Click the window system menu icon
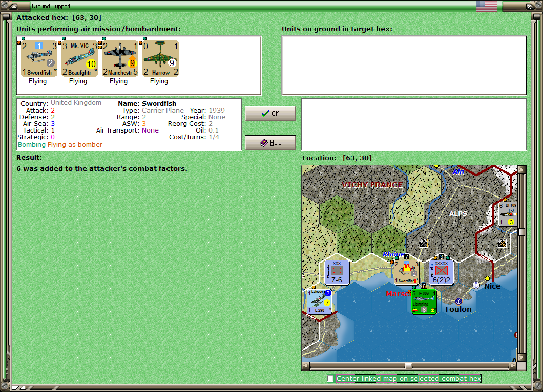The width and height of the screenshot is (543, 392). tap(12, 6)
